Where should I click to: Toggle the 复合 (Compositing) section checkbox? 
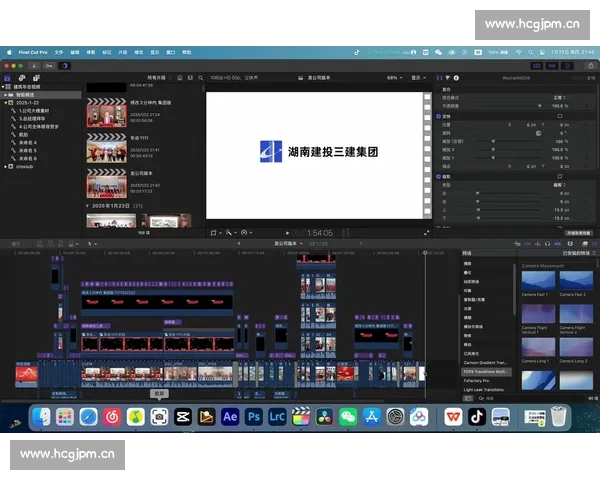click(x=439, y=88)
